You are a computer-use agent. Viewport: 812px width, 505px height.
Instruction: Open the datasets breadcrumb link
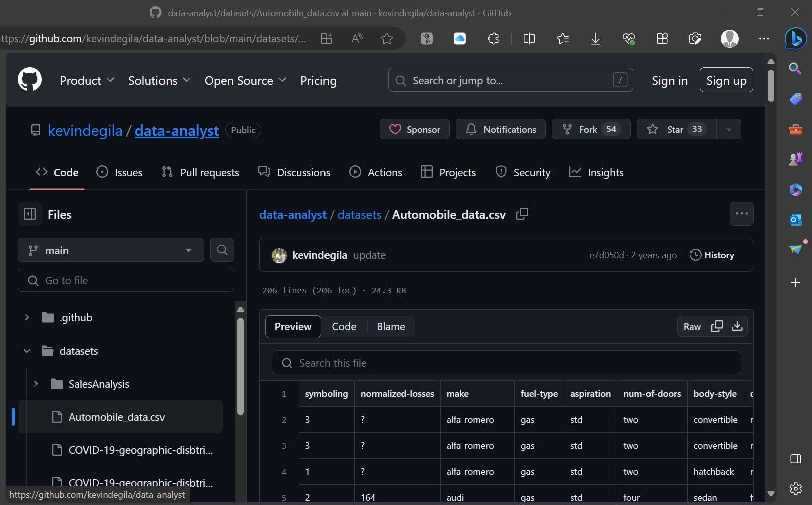pos(359,214)
